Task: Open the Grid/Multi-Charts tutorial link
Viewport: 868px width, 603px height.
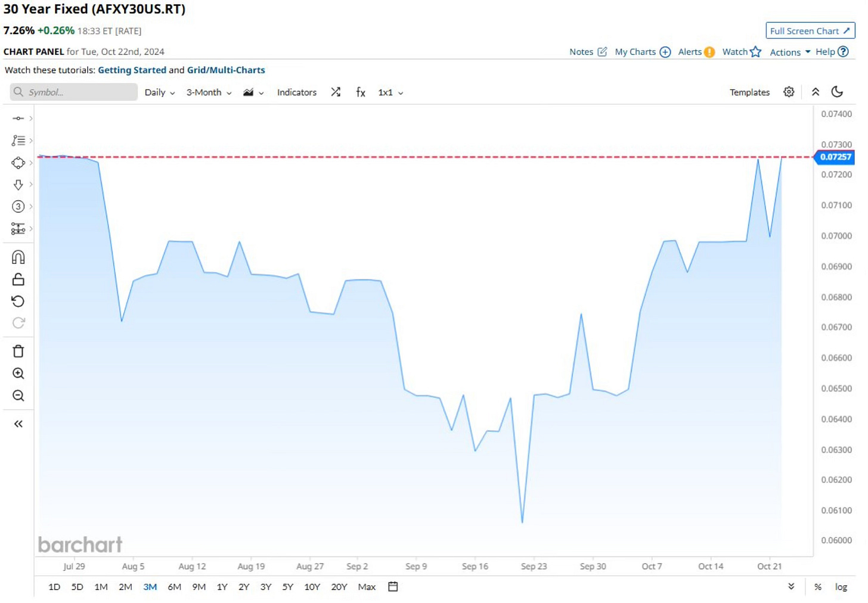Action: (226, 70)
